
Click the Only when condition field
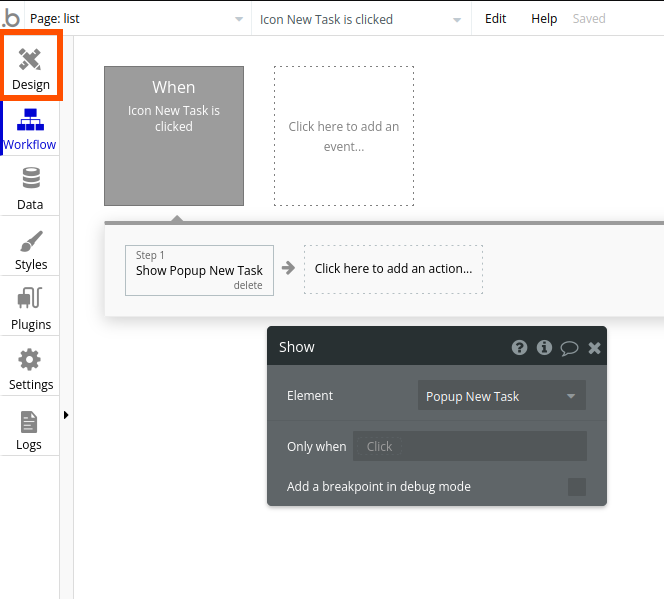pyautogui.click(x=470, y=446)
